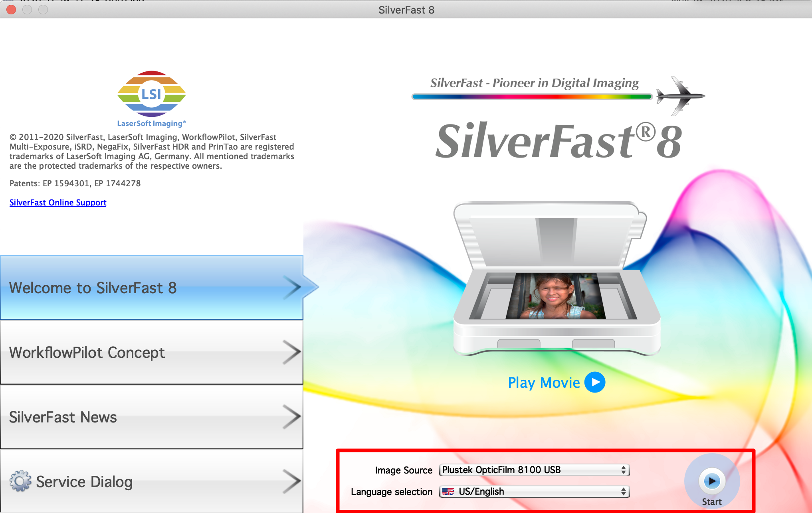Click stepper arrows on Plustek OpticFilm field

(x=623, y=470)
